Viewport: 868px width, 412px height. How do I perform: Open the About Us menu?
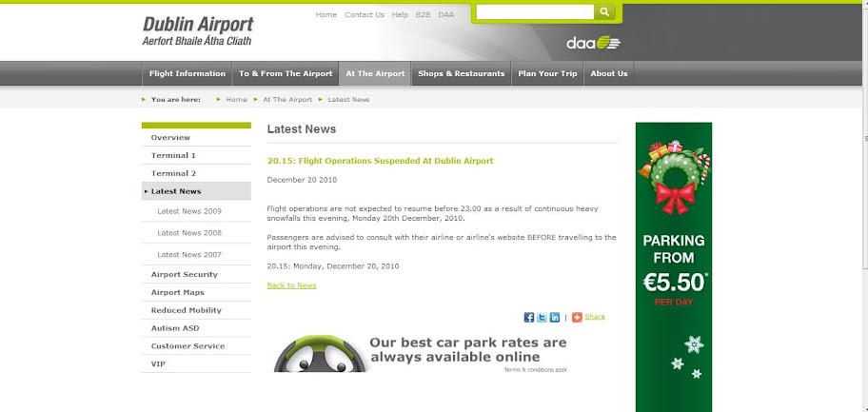[609, 73]
